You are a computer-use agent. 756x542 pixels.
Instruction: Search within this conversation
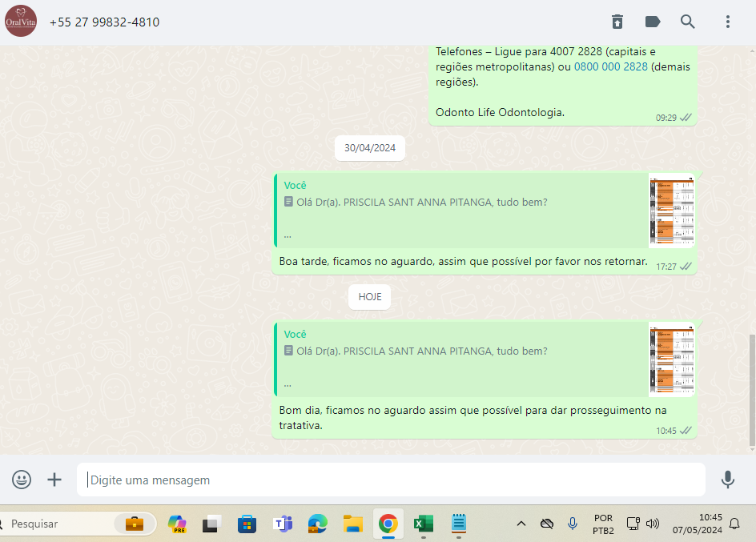click(688, 22)
